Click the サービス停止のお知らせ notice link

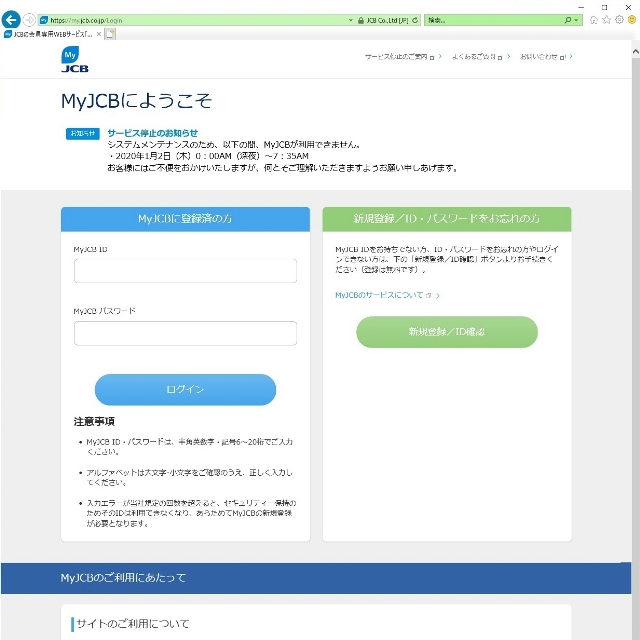153,133
